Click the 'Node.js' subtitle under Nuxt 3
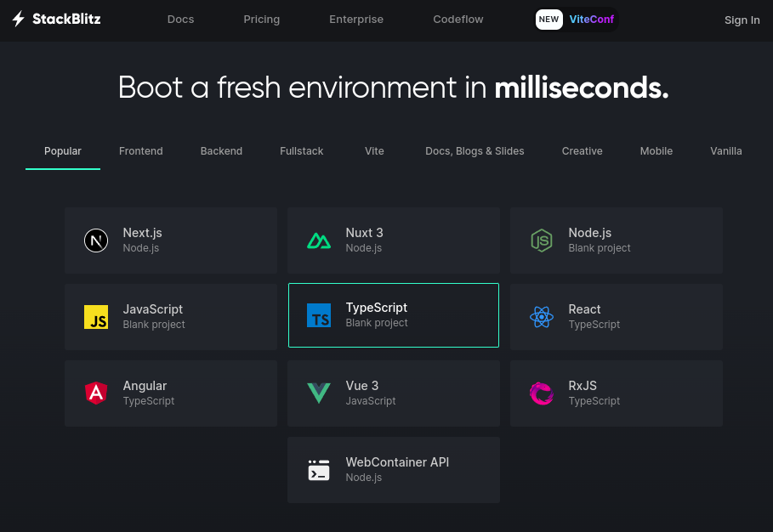The width and height of the screenshot is (773, 532). tap(364, 248)
